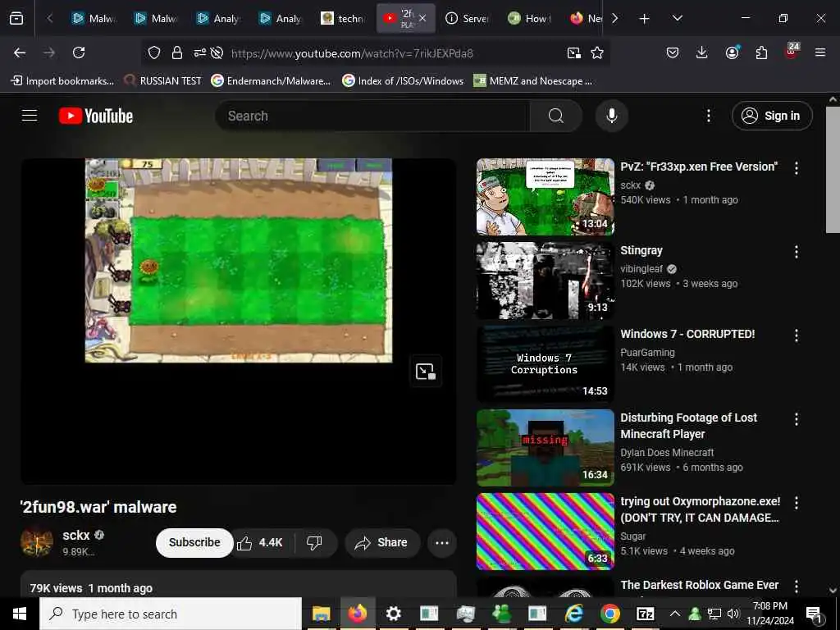The width and height of the screenshot is (840, 630).
Task: Go back to the previous page
Action: click(x=20, y=52)
